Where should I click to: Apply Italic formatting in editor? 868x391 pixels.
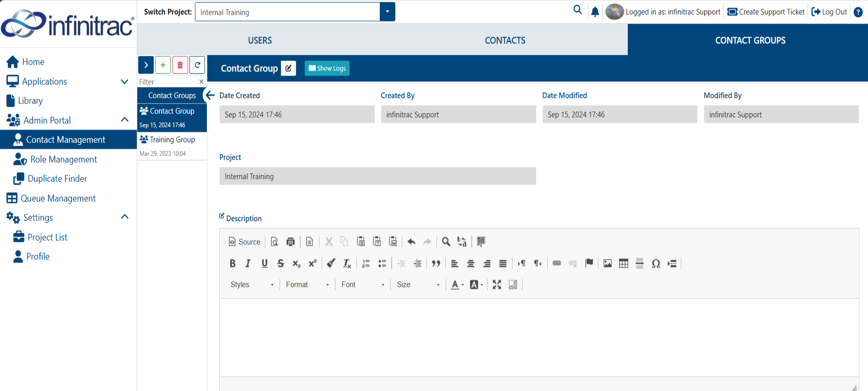(x=248, y=263)
